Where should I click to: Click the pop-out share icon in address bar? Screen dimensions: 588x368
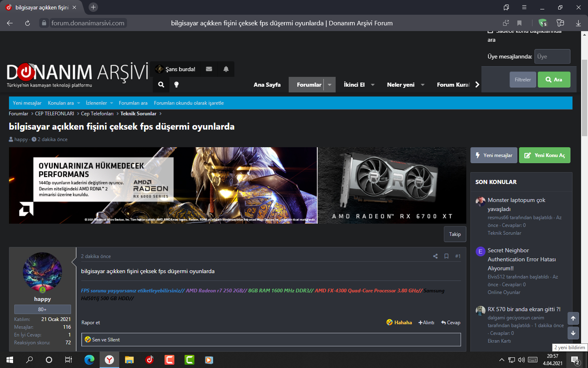(506, 23)
